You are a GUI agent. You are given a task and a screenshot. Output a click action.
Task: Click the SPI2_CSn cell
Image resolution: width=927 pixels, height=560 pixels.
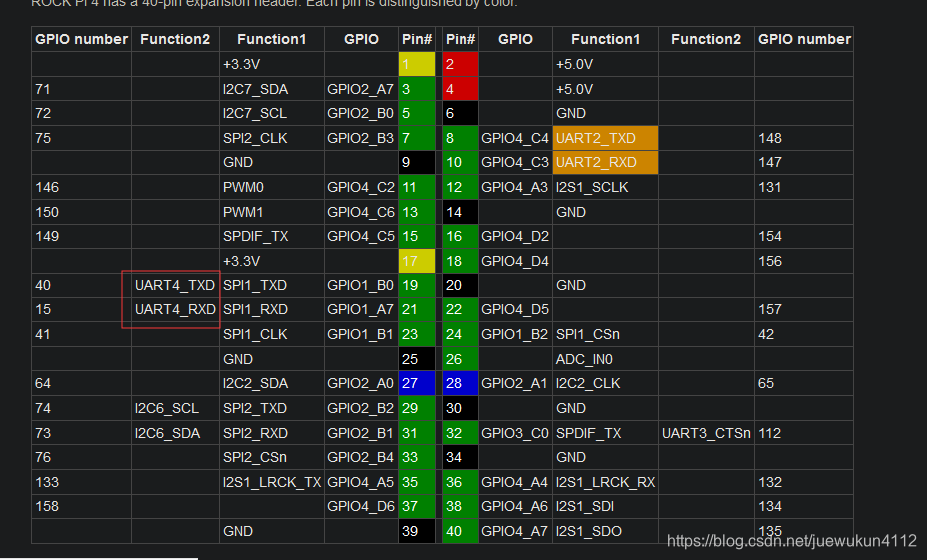[x=272, y=457]
